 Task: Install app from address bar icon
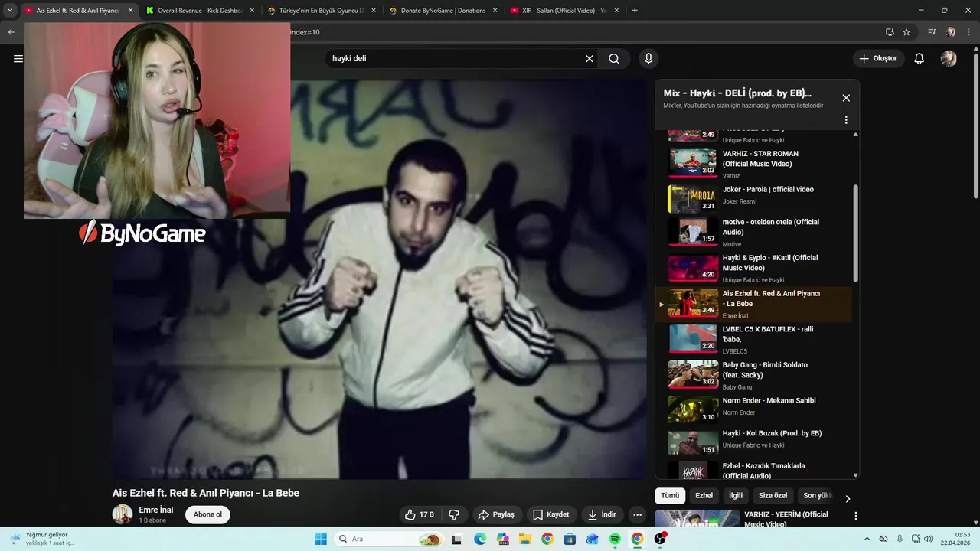[890, 32]
